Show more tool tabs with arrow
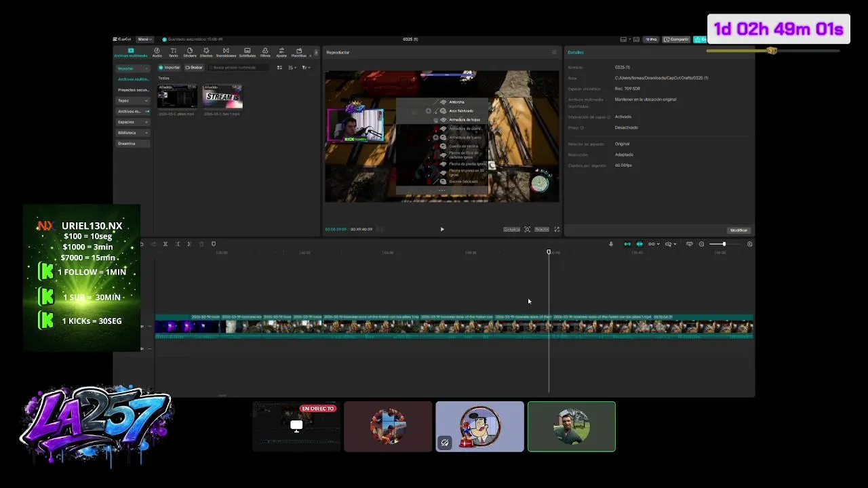 [x=316, y=52]
